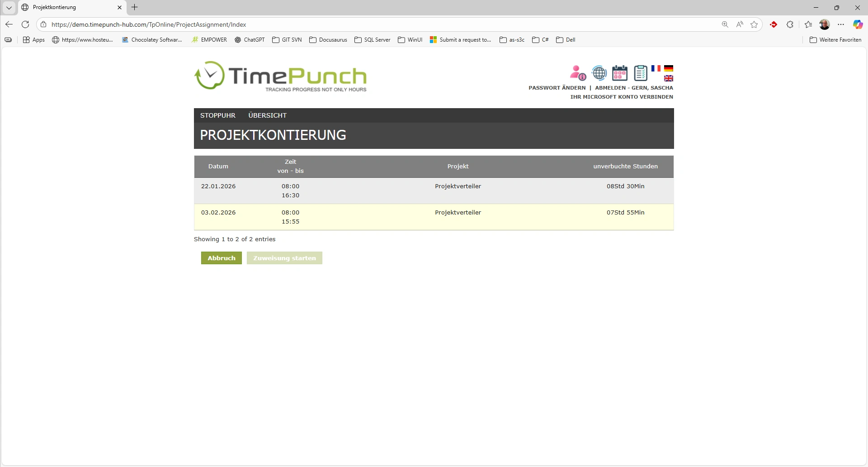Open the STOPPUHR menu item
Viewport: 868px width, 467px height.
pos(217,115)
